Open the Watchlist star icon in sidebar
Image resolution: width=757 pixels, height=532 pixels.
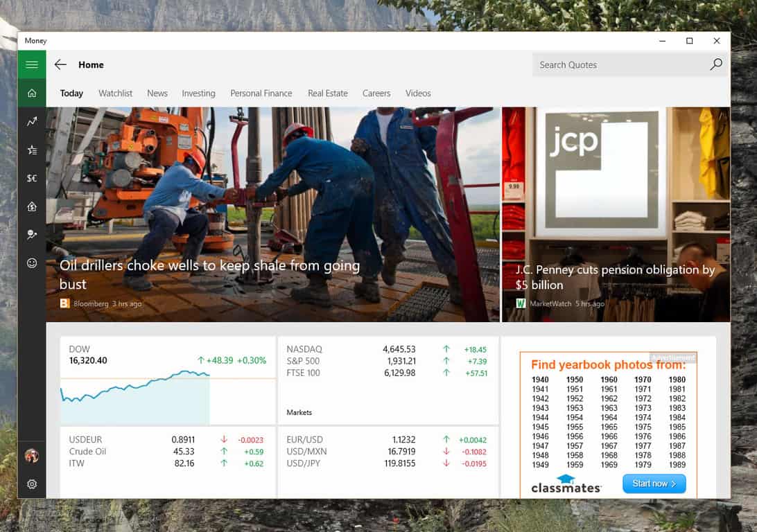click(32, 150)
